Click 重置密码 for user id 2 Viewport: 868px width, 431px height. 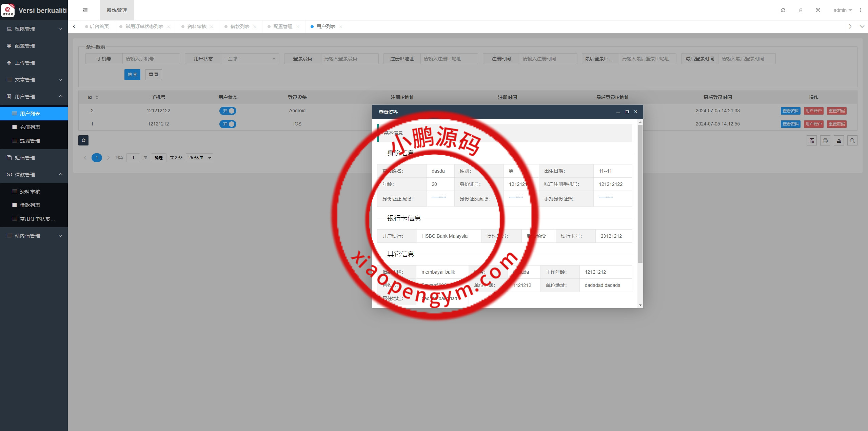(x=836, y=111)
